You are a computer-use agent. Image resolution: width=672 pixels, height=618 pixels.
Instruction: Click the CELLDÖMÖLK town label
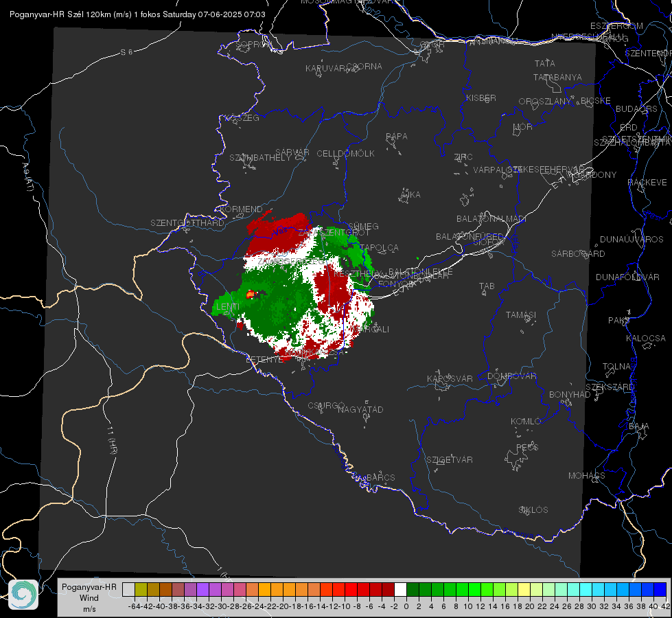click(345, 154)
